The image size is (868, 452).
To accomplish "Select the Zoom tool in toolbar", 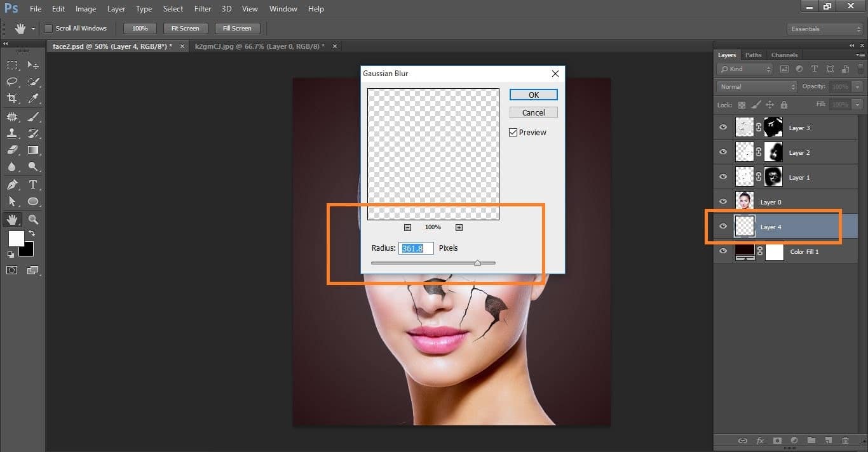I will [33, 220].
